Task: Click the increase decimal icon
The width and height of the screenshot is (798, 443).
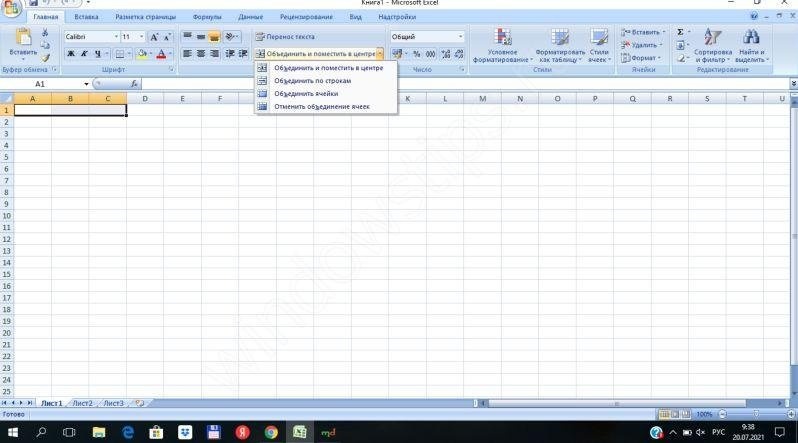Action: click(446, 54)
